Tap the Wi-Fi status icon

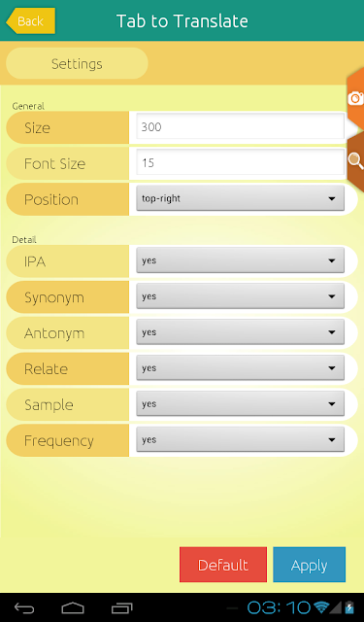(x=321, y=607)
